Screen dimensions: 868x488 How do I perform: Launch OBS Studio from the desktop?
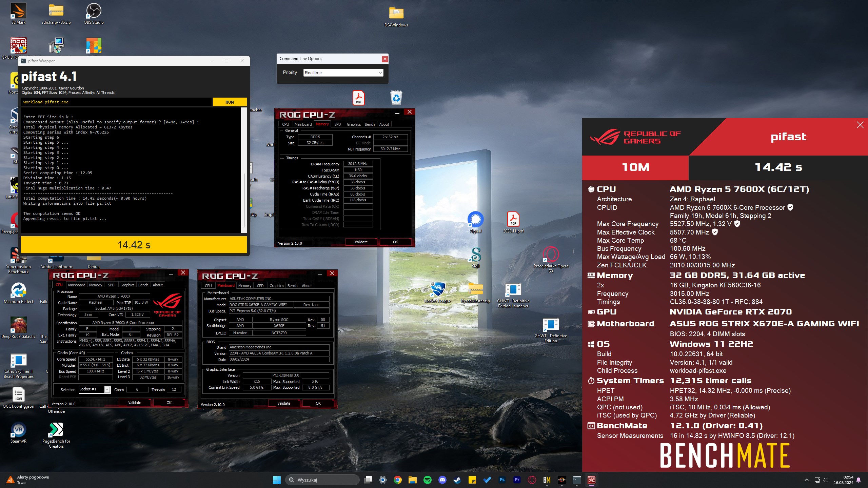tap(94, 14)
